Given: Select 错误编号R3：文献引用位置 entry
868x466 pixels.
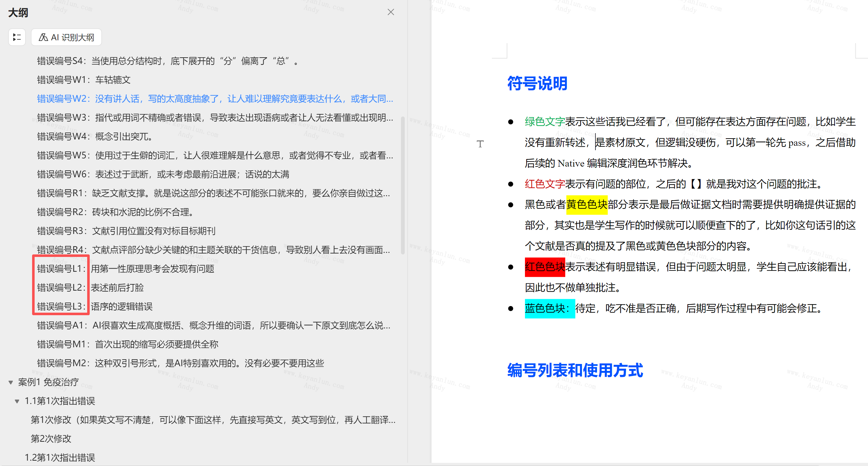Looking at the screenshot, I should pos(126,231).
